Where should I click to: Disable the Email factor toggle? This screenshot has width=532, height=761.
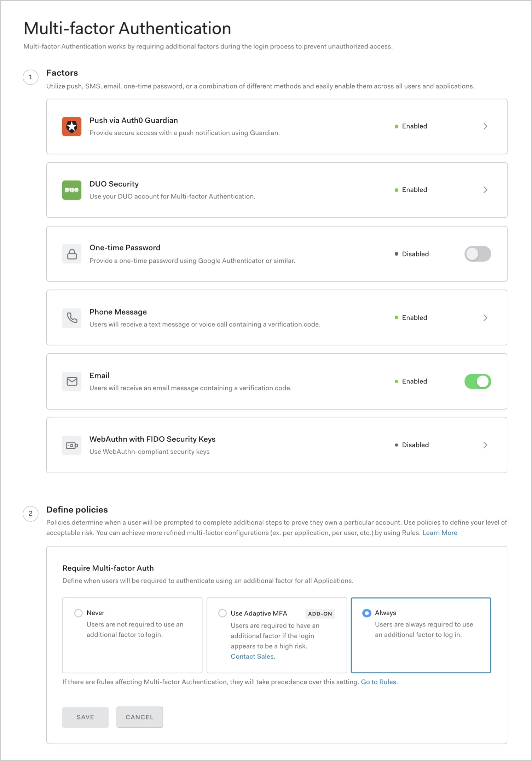click(x=478, y=382)
